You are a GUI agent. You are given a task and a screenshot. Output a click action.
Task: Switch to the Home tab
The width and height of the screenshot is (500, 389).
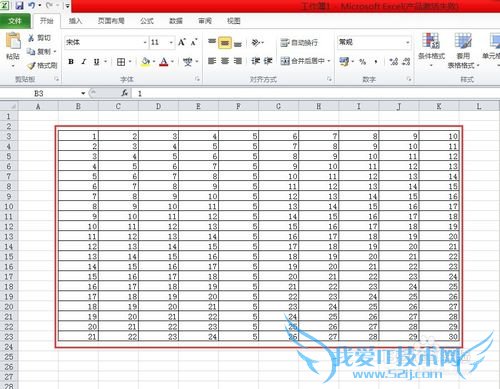pyautogui.click(x=47, y=21)
